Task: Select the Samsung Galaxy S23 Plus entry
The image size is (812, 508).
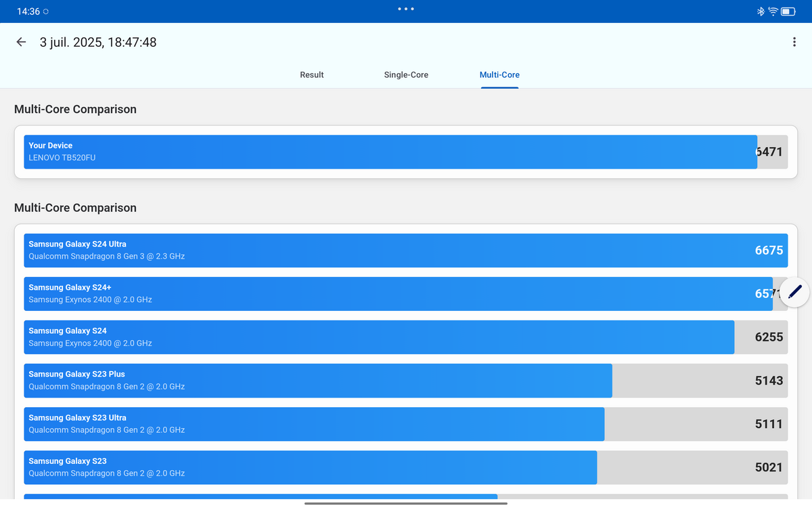Action: [406, 381]
